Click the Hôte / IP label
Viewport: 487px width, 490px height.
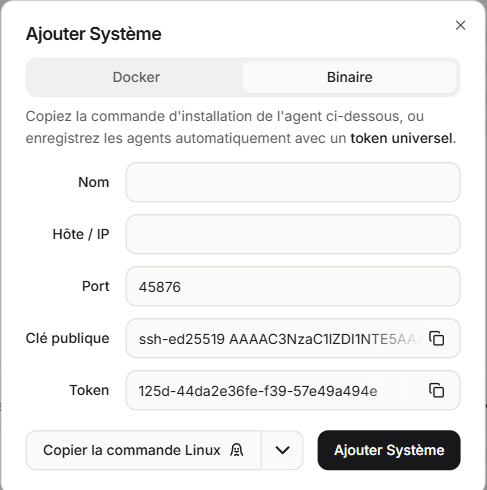pyautogui.click(x=81, y=234)
